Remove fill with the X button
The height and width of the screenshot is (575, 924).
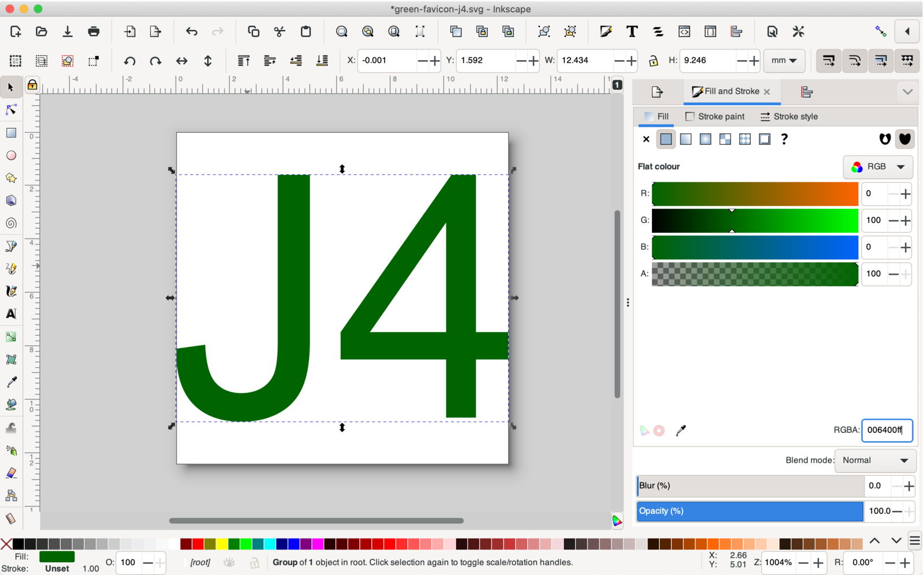pyautogui.click(x=645, y=139)
